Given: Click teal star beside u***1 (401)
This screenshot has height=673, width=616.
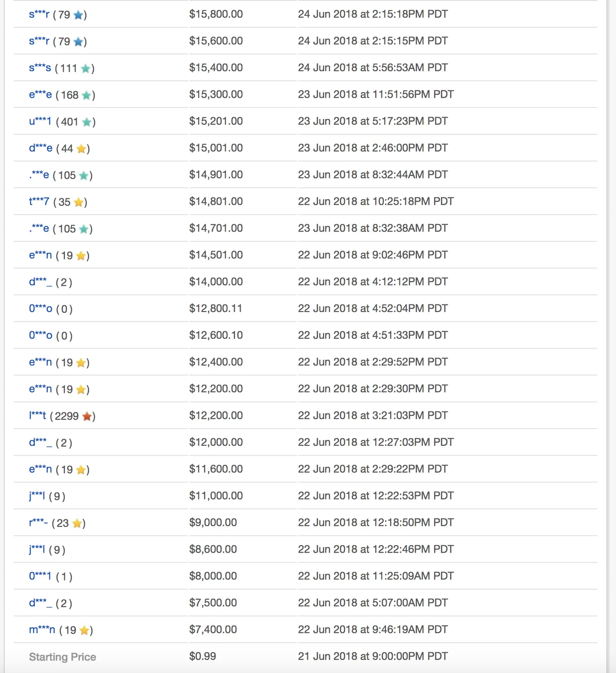Looking at the screenshot, I should coord(87,122).
